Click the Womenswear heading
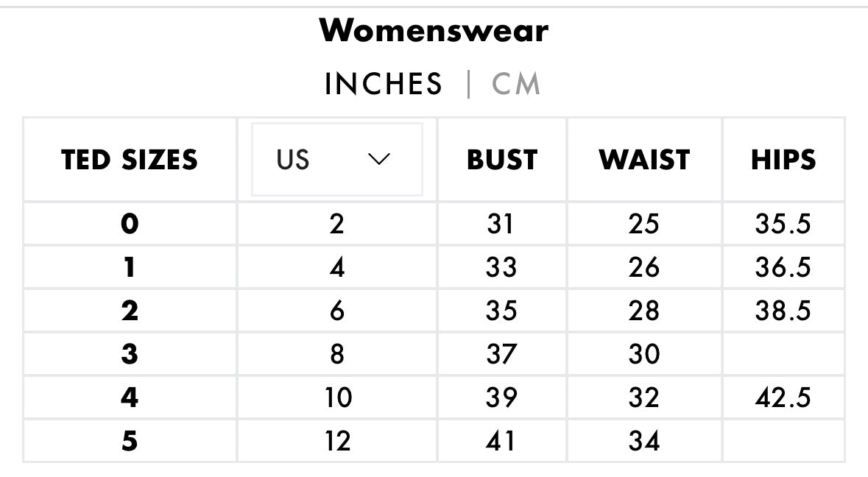Viewport: 868px width, 477px height. [x=434, y=31]
